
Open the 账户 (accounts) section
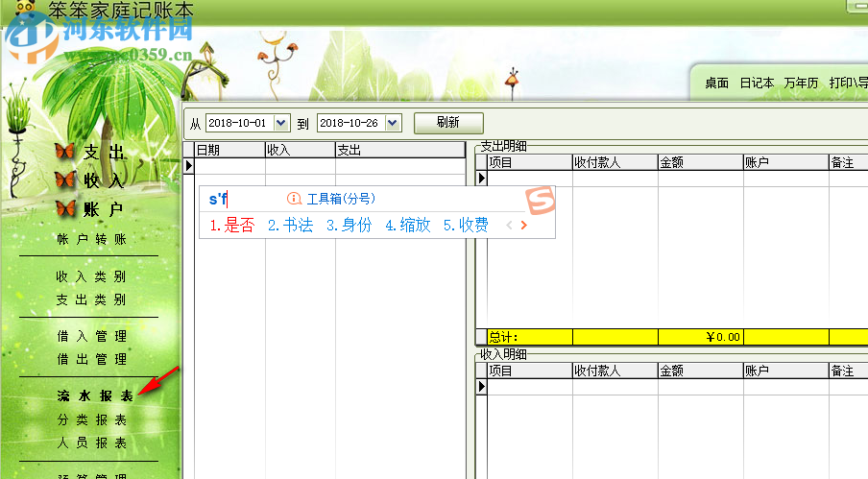coord(103,209)
